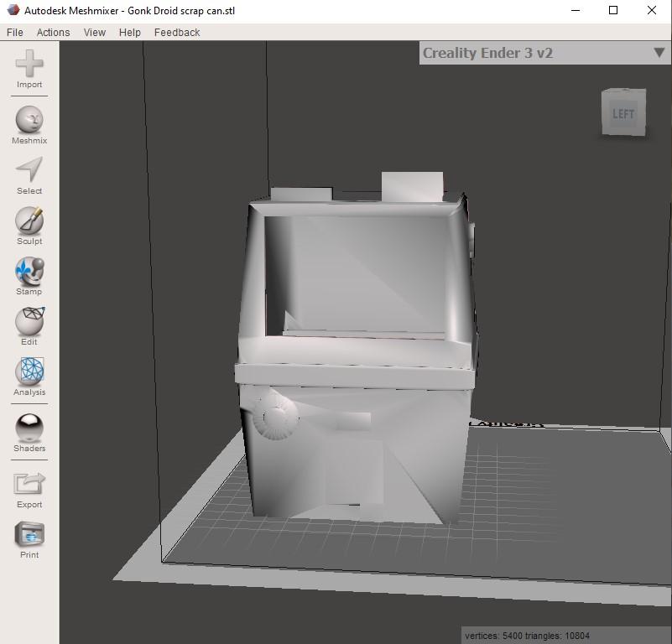Open the Help menu
This screenshot has height=644, width=672.
(x=130, y=33)
